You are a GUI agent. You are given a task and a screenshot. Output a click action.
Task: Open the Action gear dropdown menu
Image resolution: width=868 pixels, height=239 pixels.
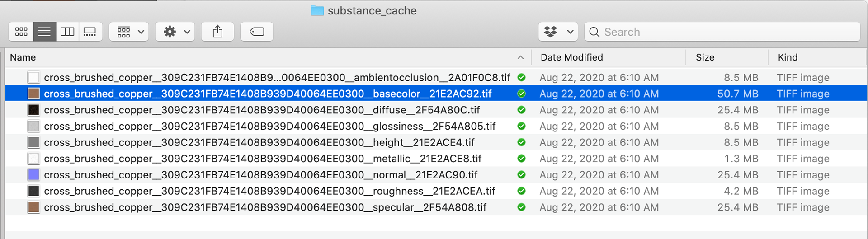175,32
